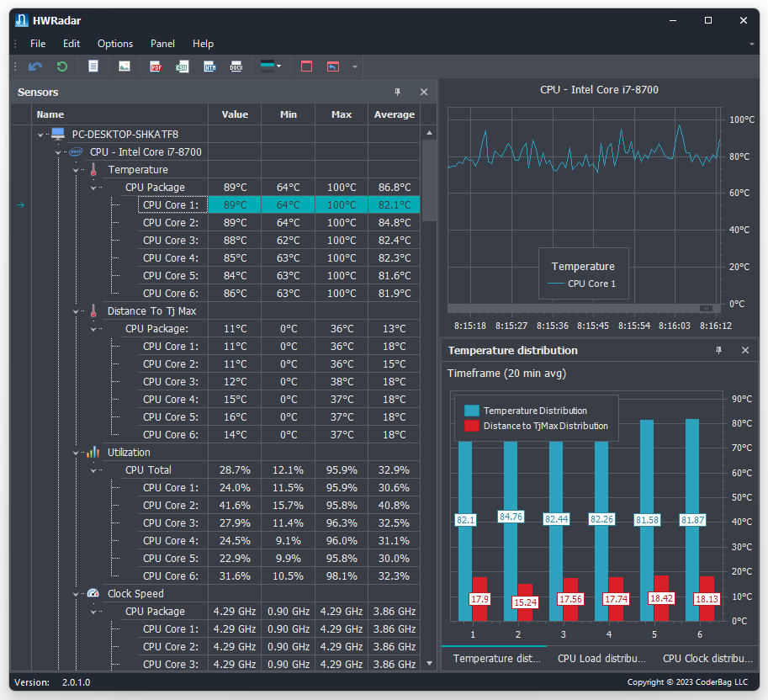Click the thermometer icon next to Temperature
Image resolution: width=768 pixels, height=700 pixels.
[x=93, y=169]
